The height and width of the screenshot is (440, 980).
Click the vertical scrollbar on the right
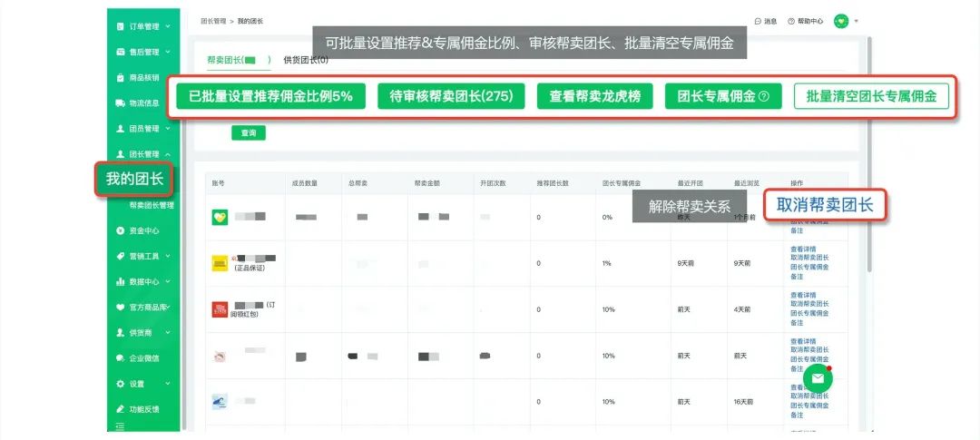[869, 154]
